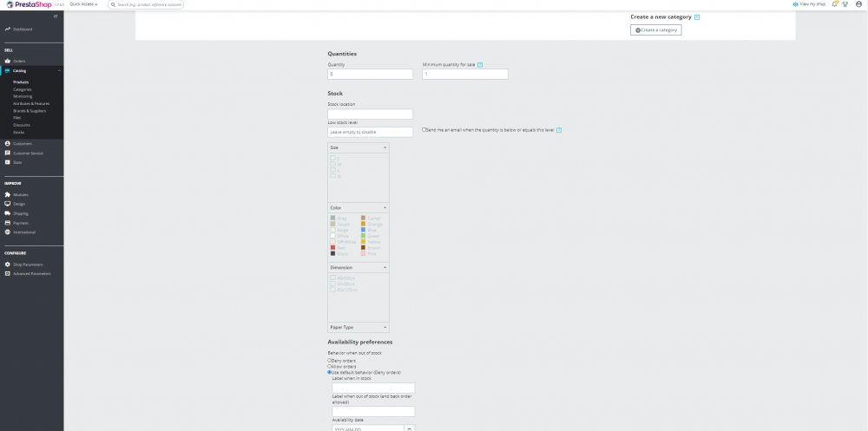Open the notifications bell
Viewport: 868px width, 431px height.
(x=835, y=3)
